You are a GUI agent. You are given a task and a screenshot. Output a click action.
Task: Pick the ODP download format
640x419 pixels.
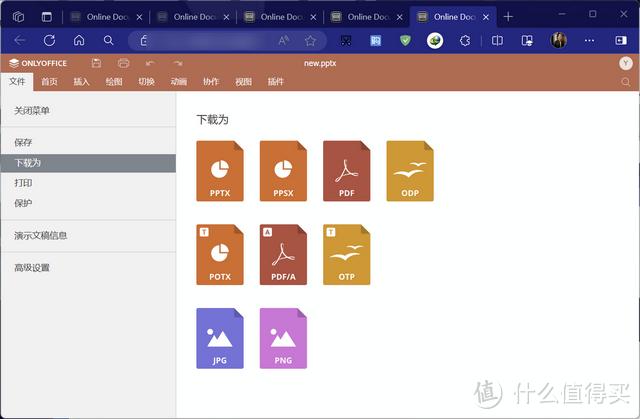(410, 171)
